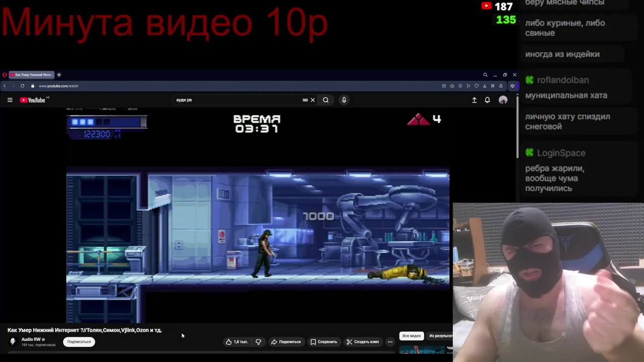Go back in the browser
The width and height of the screenshot is (644, 362).
5,86
